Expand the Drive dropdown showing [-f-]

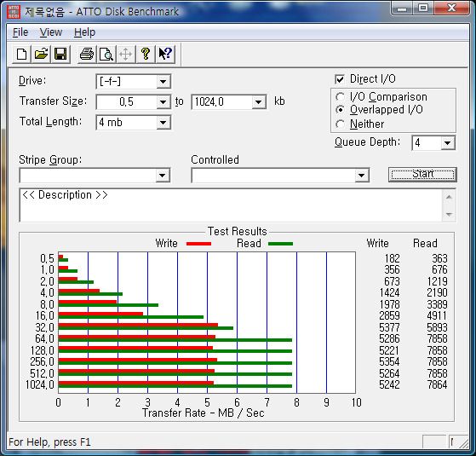(163, 82)
